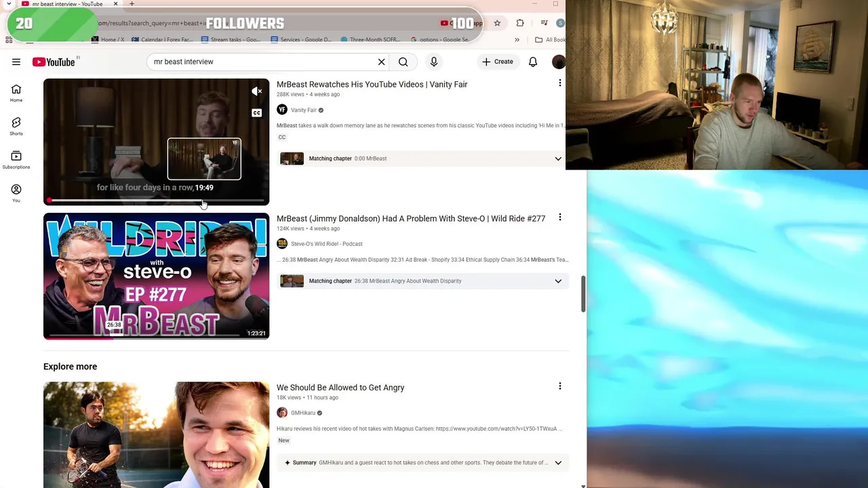Image resolution: width=868 pixels, height=488 pixels.
Task: Go to the YouTube home logo
Action: (54, 62)
